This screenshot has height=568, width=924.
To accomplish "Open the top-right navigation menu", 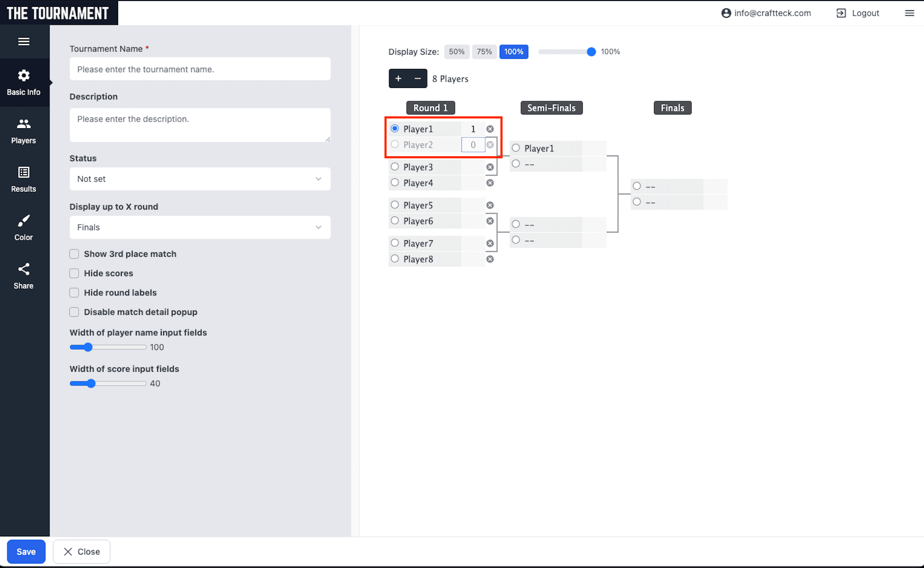I will tap(909, 13).
